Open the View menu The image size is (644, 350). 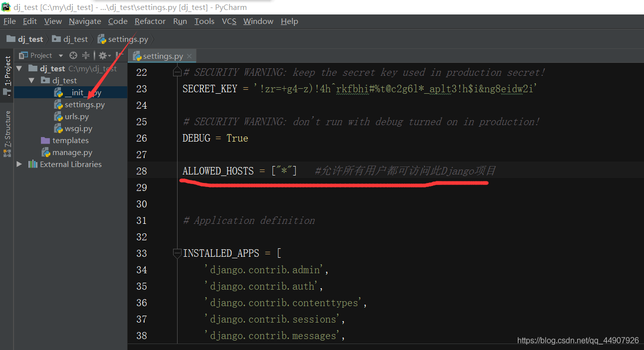pos(53,21)
